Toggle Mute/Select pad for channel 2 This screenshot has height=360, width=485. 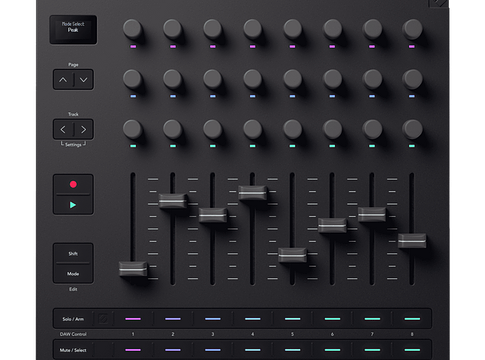(173, 350)
